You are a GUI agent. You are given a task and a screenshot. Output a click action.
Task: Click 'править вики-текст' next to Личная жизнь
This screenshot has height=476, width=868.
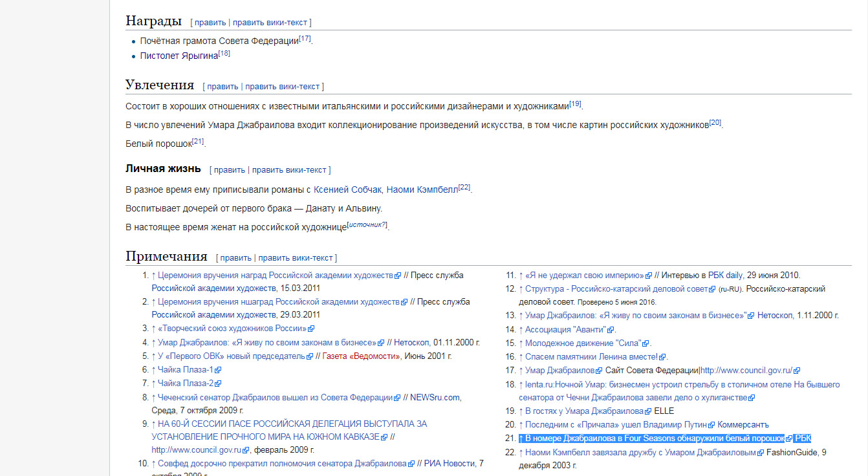(289, 169)
